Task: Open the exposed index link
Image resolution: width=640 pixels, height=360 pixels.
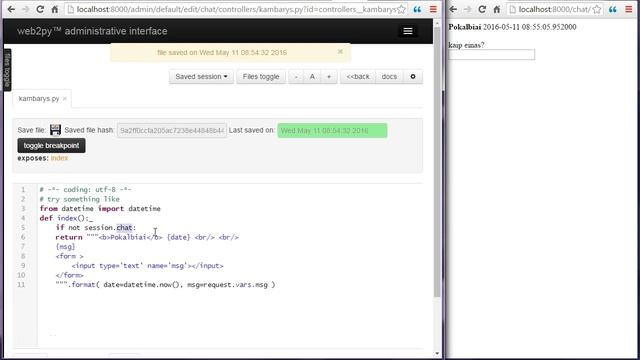Action: coord(59,158)
